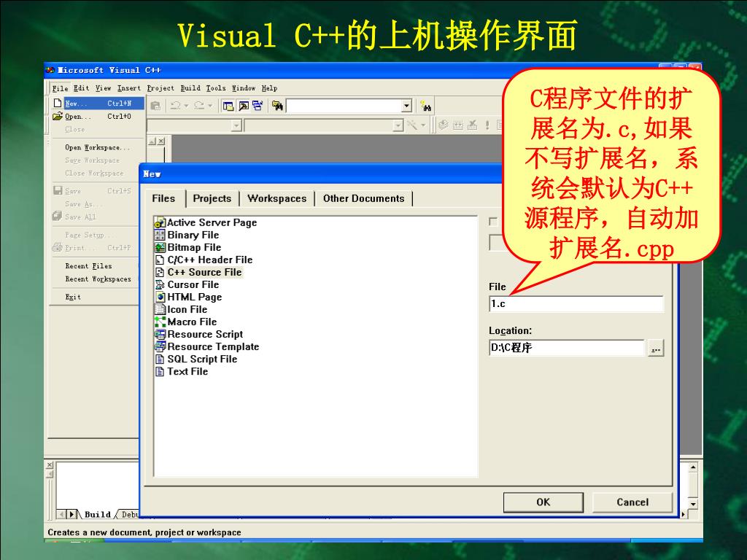Image resolution: width=747 pixels, height=560 pixels.
Task: Expand the second WizardBar members dropdown
Action: (398, 125)
